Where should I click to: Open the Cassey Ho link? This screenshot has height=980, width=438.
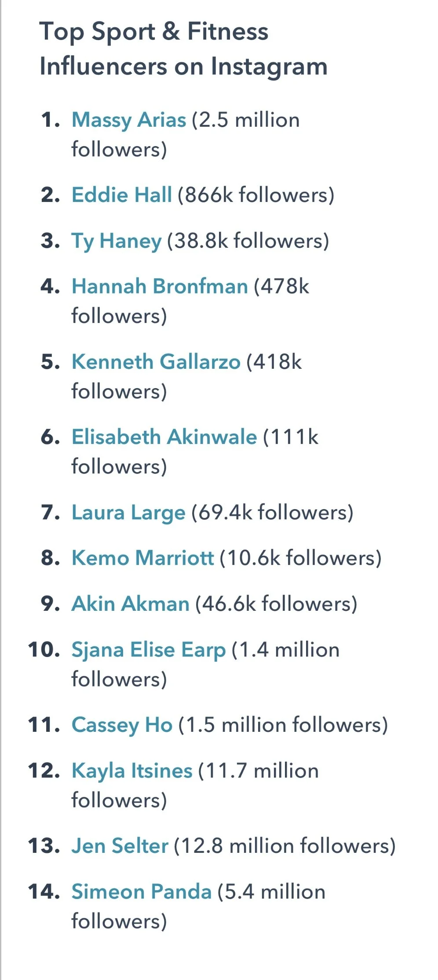pos(122,725)
